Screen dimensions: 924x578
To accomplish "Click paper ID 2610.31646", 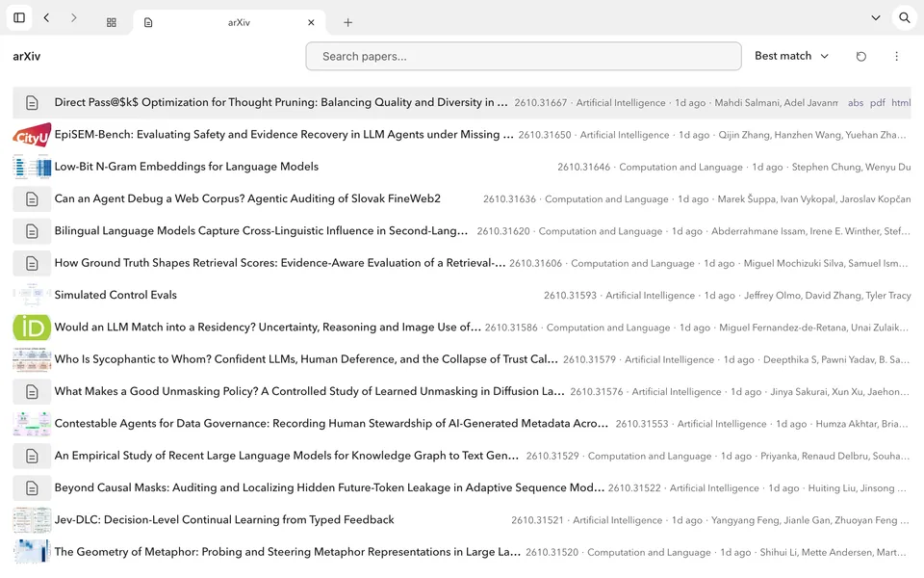I will pyautogui.click(x=584, y=167).
